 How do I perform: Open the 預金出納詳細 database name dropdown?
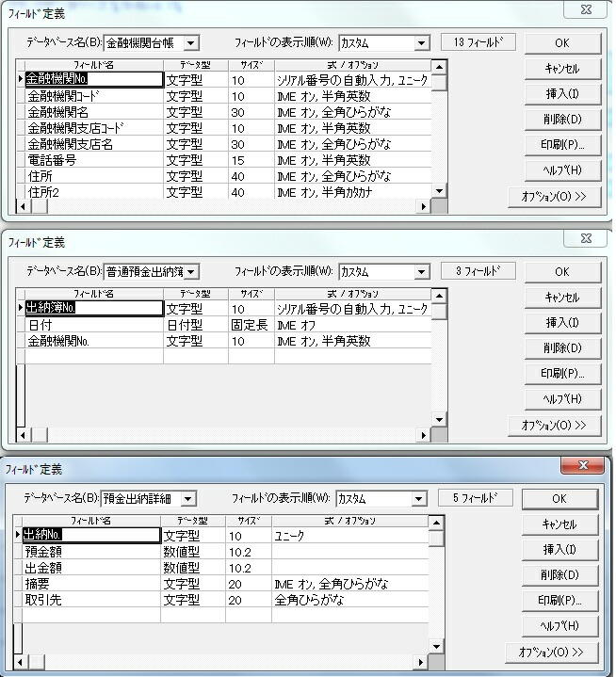(x=188, y=499)
